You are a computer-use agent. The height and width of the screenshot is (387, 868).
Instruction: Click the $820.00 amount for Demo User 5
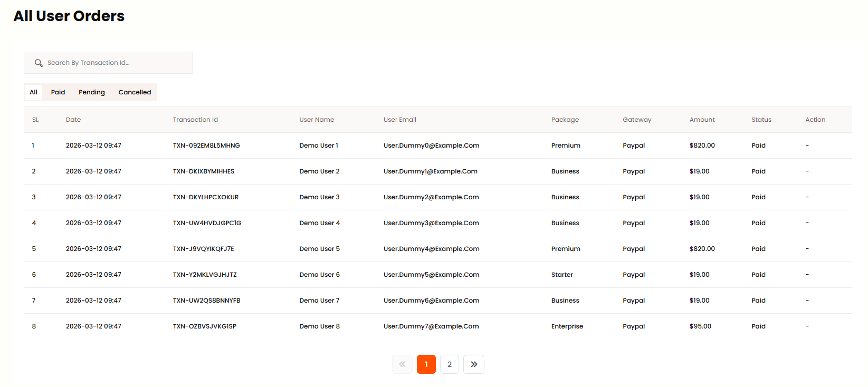[x=702, y=249]
